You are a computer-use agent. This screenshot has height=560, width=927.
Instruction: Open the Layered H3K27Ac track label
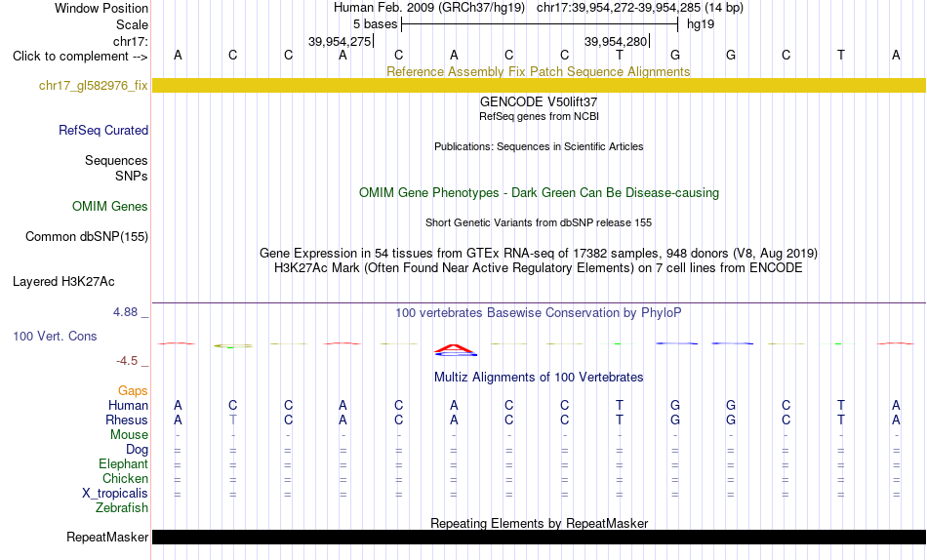pyautogui.click(x=63, y=282)
